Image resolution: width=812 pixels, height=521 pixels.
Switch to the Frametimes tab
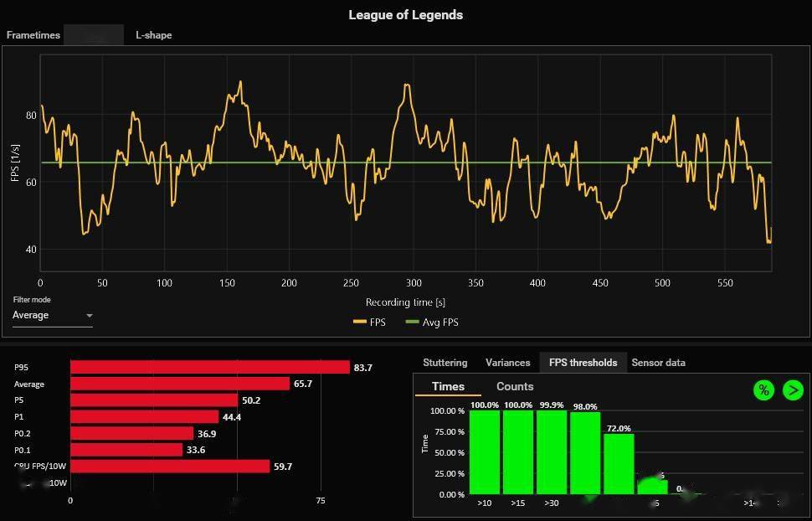click(x=33, y=35)
